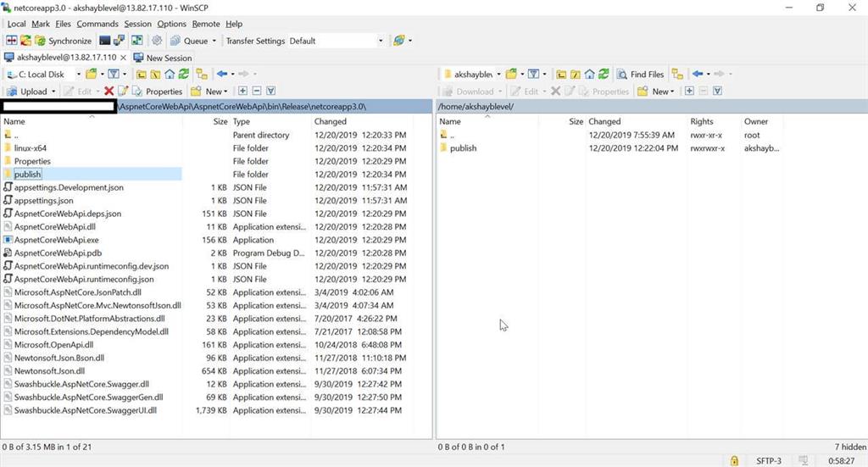The width and height of the screenshot is (868, 467).
Task: Go to remote root directory icon
Action: click(x=576, y=74)
